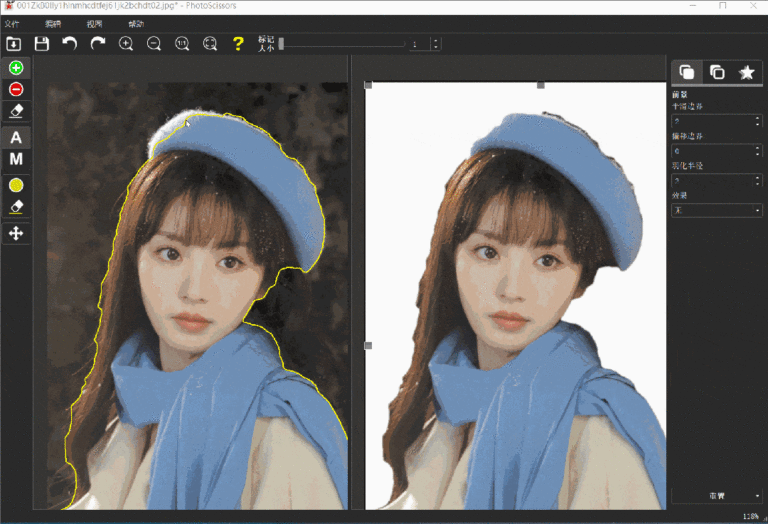
Task: Open the 效果 effect dropdown
Action: 716,210
